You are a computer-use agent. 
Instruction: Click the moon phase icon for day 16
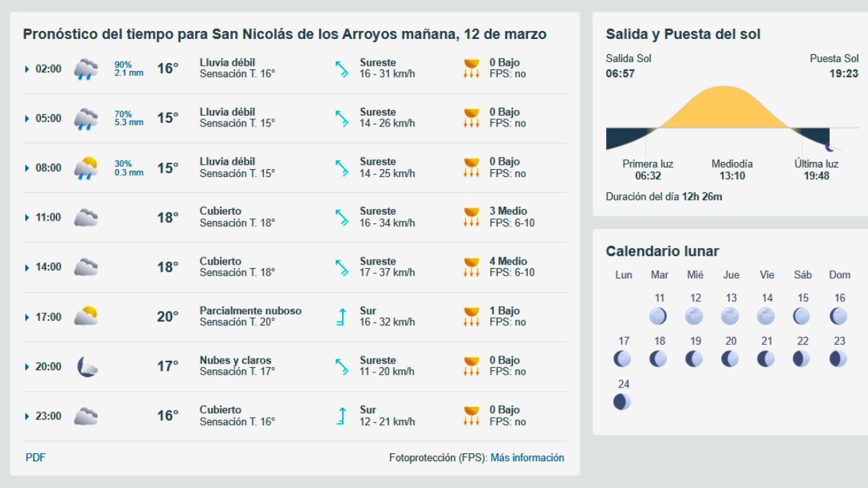(x=839, y=316)
